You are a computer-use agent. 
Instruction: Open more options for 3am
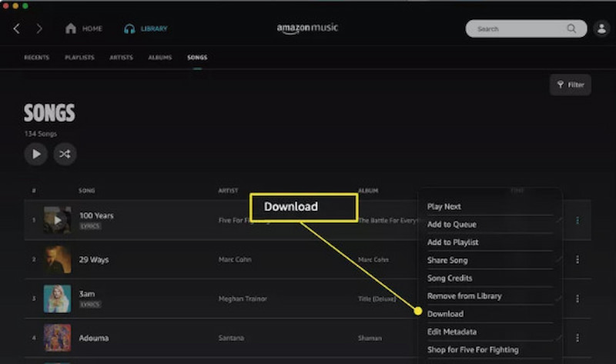[577, 299]
